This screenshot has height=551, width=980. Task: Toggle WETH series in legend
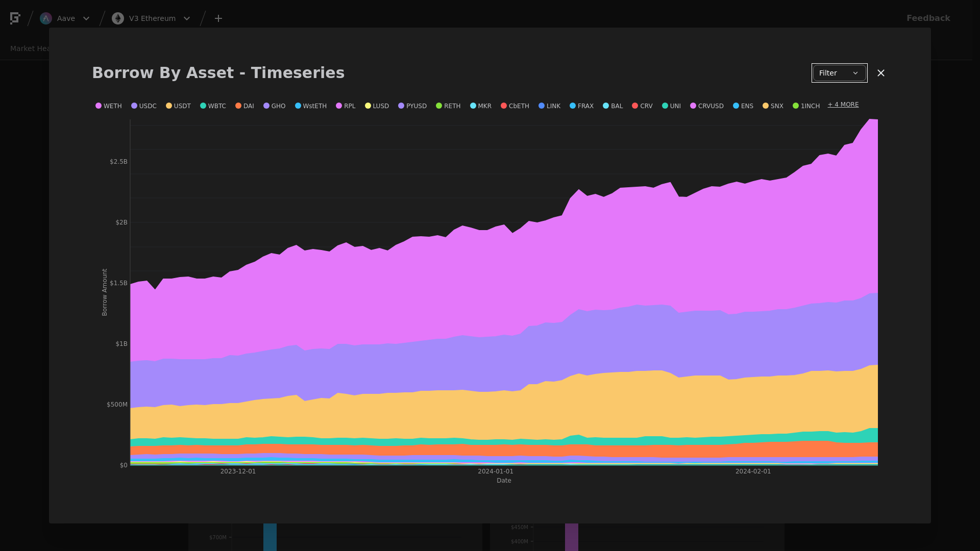point(109,106)
